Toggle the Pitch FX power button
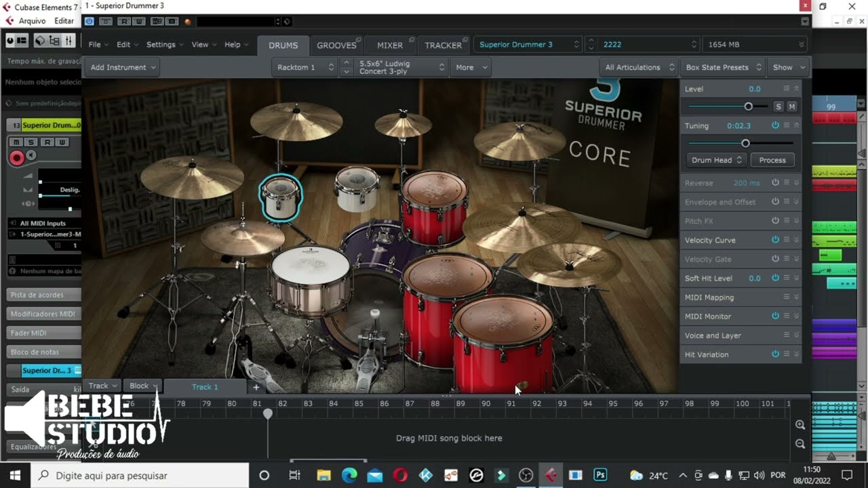 [x=775, y=220]
